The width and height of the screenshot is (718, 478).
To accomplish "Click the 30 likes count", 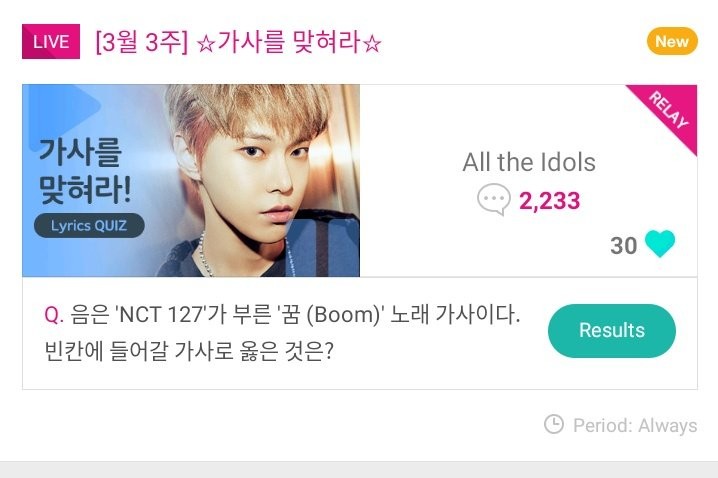I will pyautogui.click(x=623, y=245).
